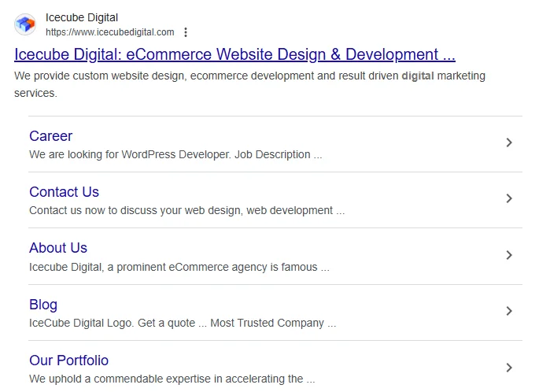Expand the About Us row chevron

509,255
